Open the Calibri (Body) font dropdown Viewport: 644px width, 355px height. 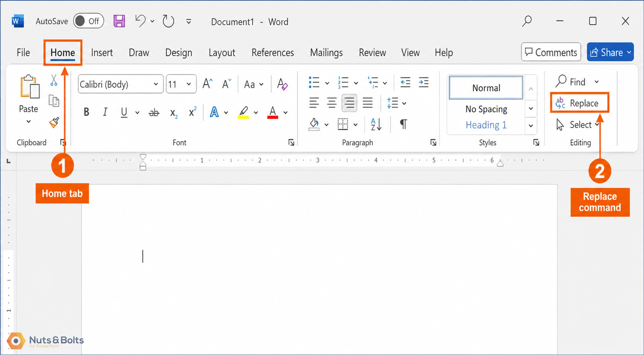click(156, 84)
